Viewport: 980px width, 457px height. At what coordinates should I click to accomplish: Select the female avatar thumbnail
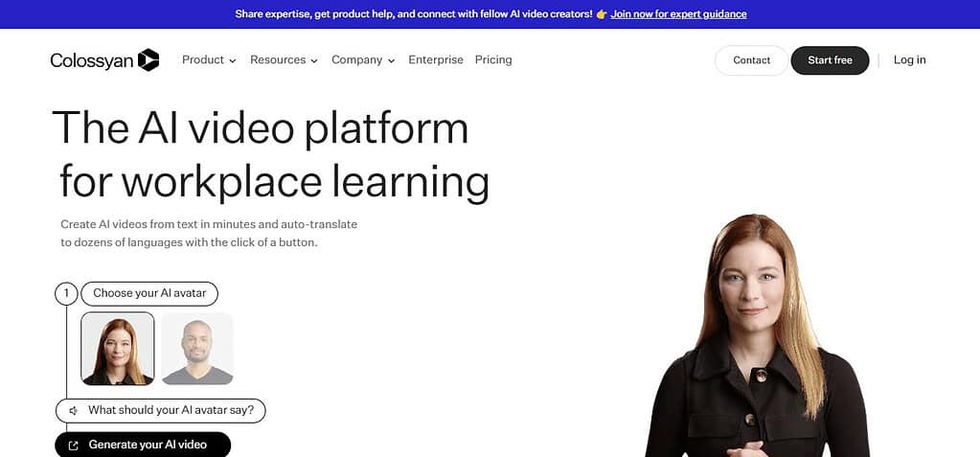(x=118, y=348)
